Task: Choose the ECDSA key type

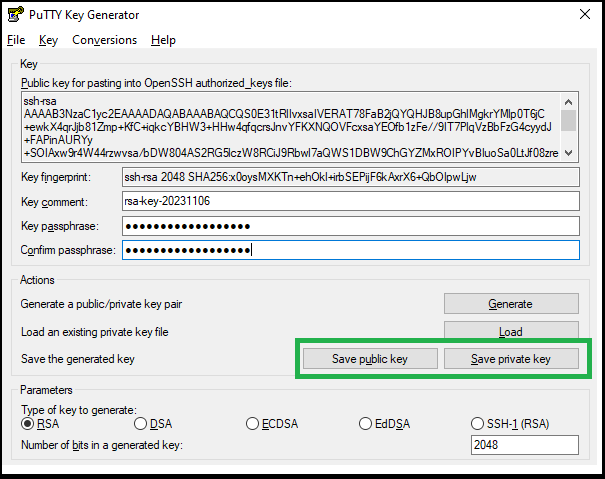Action: coord(253,424)
